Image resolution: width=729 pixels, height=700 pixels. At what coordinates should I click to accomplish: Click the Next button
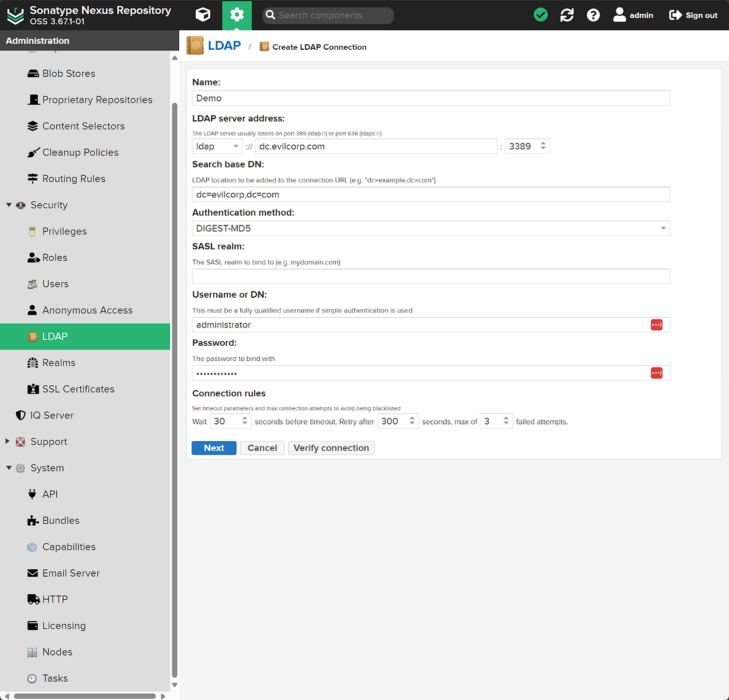point(214,448)
